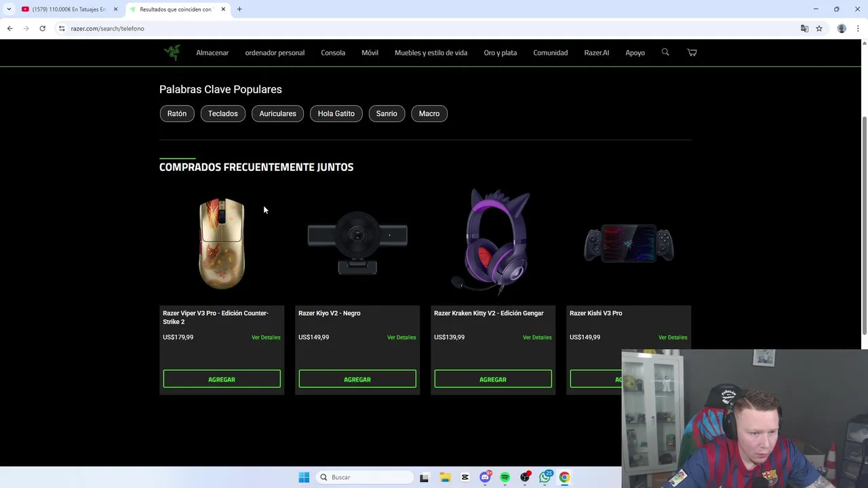Open the Oro y plata menu
Screen dimensions: 868x488
click(500, 53)
